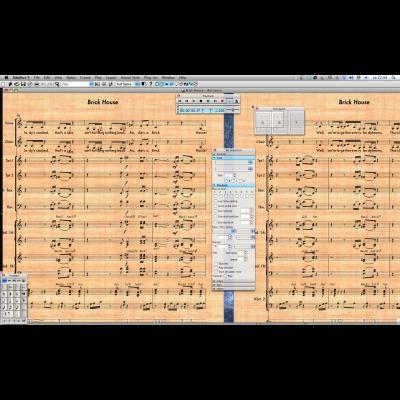This screenshot has height=400, width=400.
Task: Open the Notes menu
Action: pos(71,77)
